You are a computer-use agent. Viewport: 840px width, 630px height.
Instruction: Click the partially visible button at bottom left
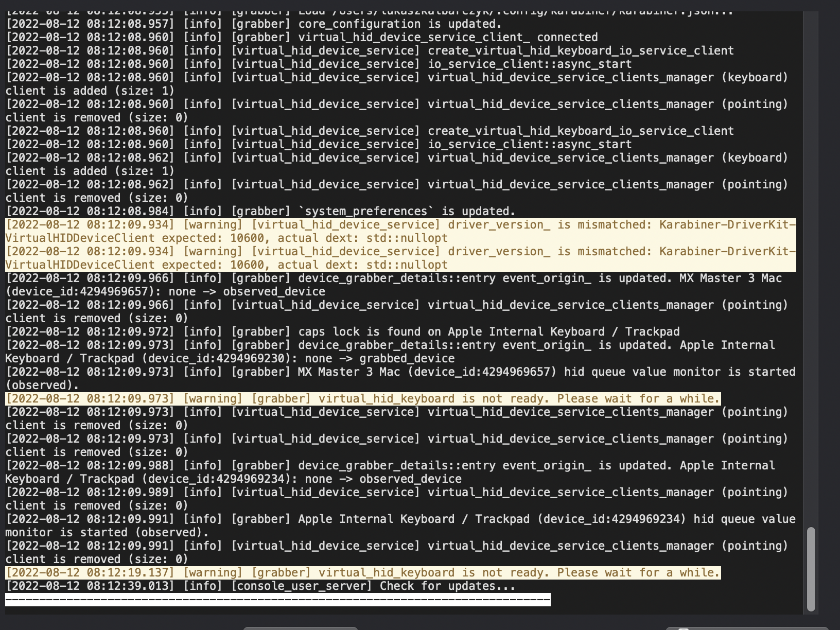[301, 628]
